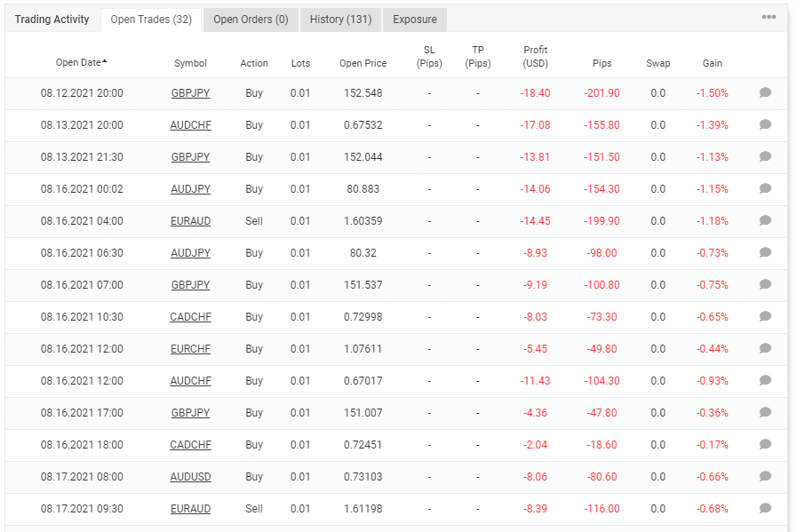Sort trades by the Symbol column
Image resolution: width=797 pixels, height=532 pixels.
point(190,62)
